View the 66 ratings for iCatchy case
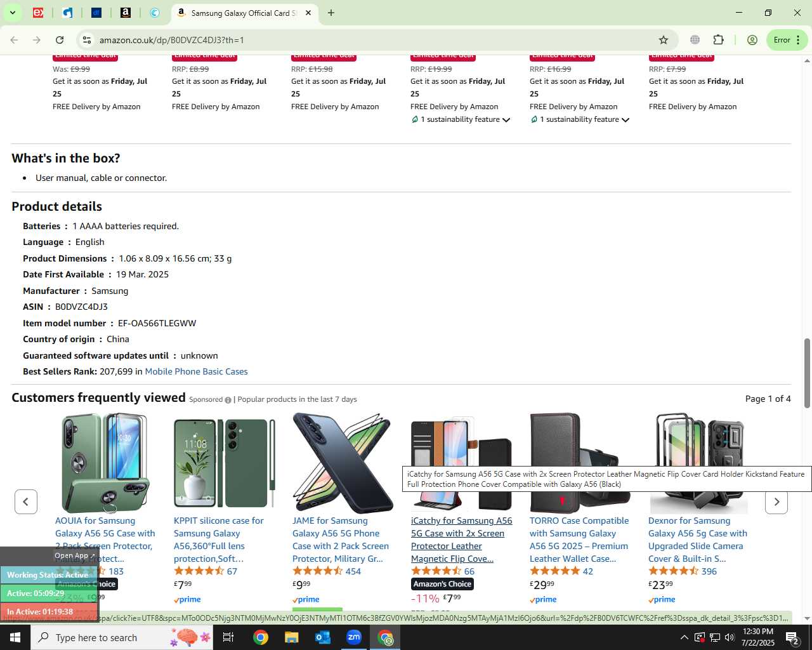This screenshot has height=650, width=812. click(x=443, y=571)
